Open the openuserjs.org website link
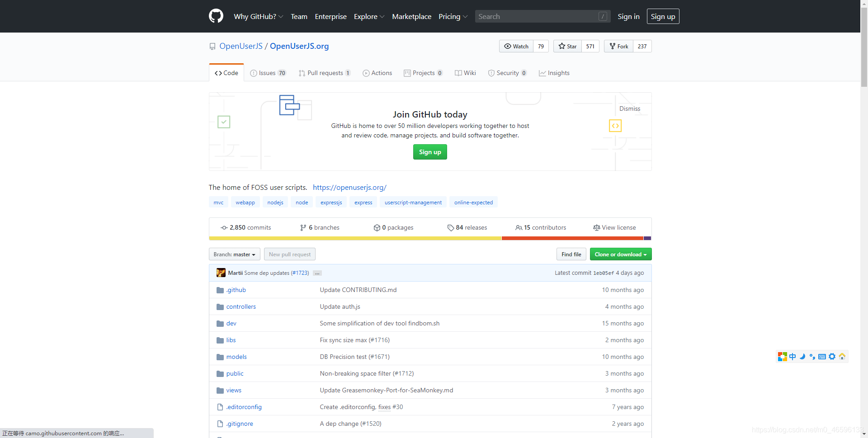This screenshot has height=438, width=868. pyautogui.click(x=349, y=187)
